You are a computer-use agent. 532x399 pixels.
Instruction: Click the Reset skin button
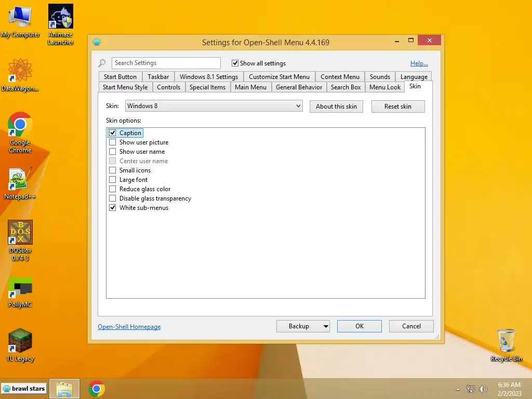[398, 107]
